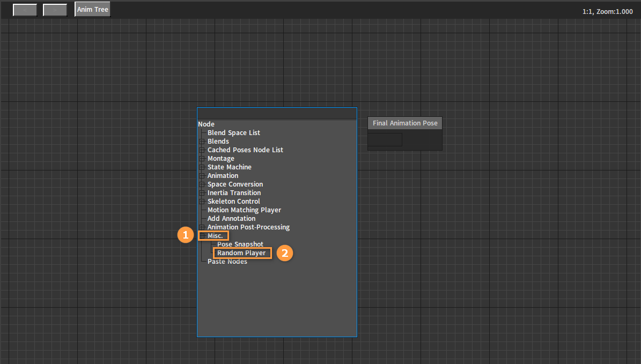Expand the Montage category
Viewport: 641px width, 364px height.
(x=202, y=159)
